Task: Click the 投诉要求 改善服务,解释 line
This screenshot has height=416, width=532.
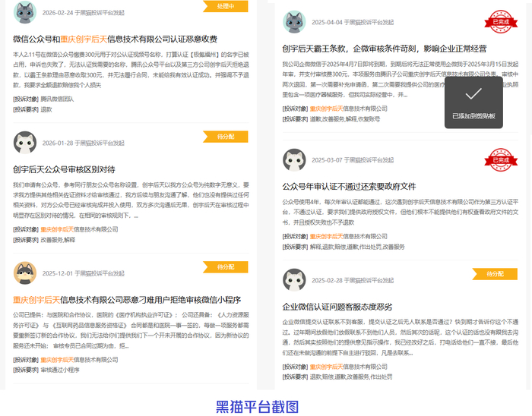Action: click(44, 240)
